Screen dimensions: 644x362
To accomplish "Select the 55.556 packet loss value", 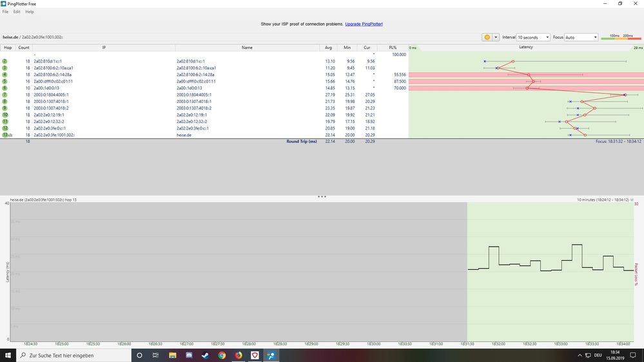I will point(399,75).
